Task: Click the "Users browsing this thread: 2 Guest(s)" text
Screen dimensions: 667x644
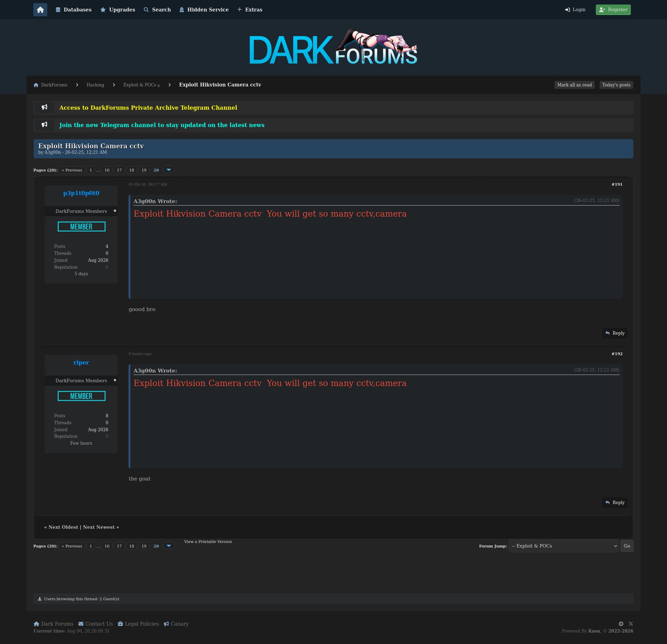Action: [81, 599]
